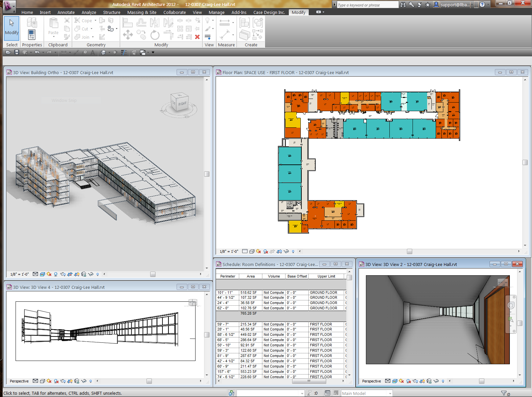
Task: Delete selected elements with red X tool
Action: pyautogui.click(x=197, y=37)
